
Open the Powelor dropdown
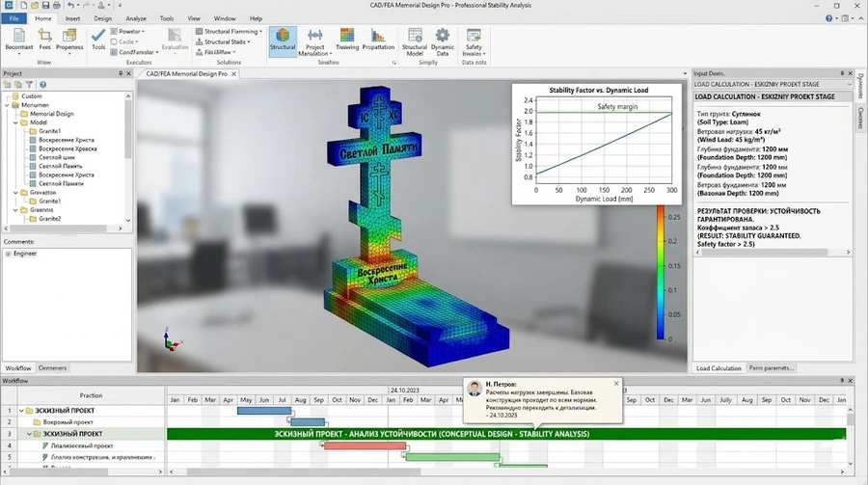coord(127,32)
